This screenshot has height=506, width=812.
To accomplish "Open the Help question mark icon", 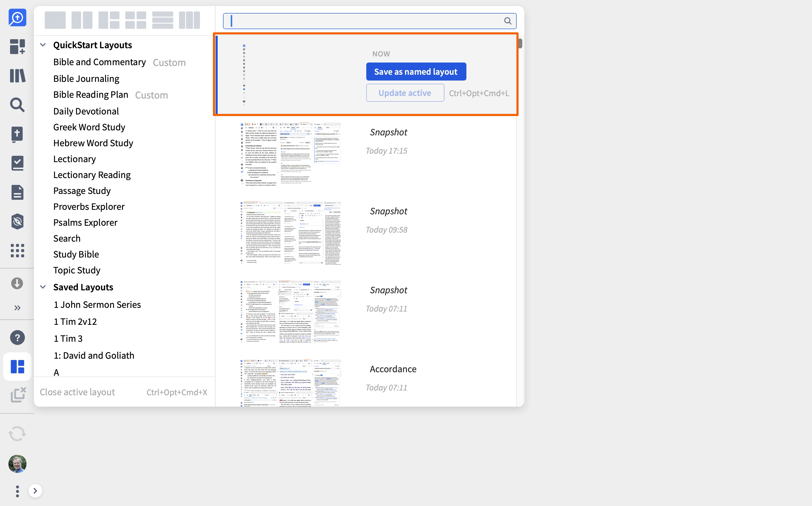I will 17,338.
